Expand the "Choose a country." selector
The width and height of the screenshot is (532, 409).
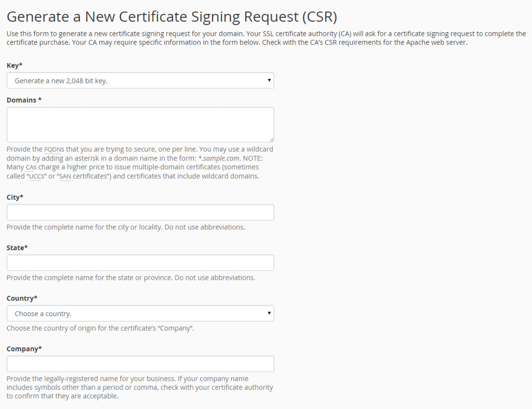(140, 313)
